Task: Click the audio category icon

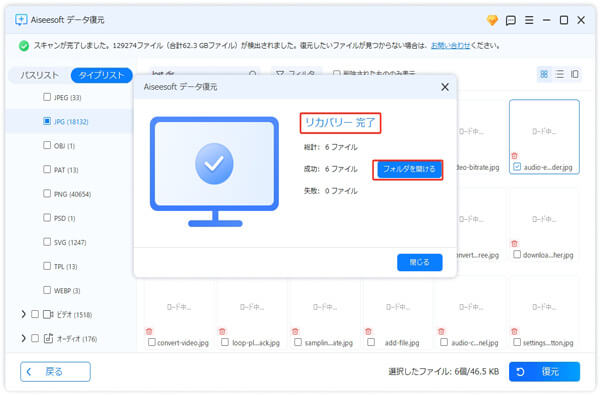Action: click(x=48, y=338)
